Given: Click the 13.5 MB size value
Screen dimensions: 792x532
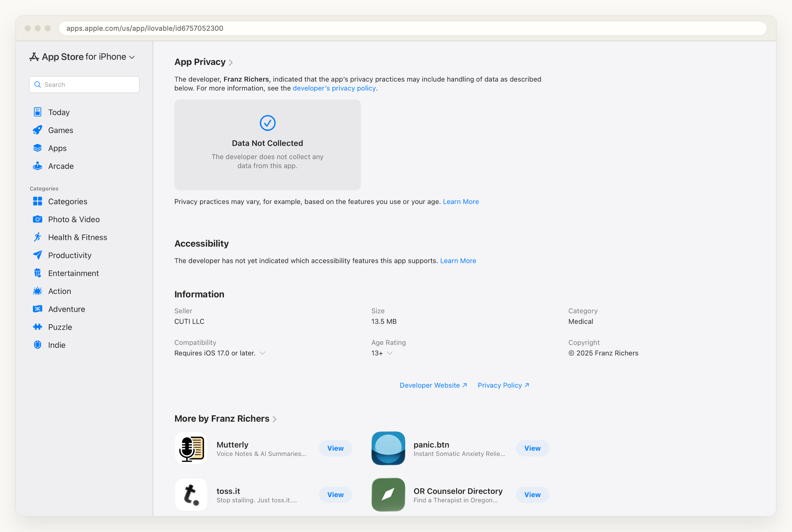Looking at the screenshot, I should click(384, 321).
